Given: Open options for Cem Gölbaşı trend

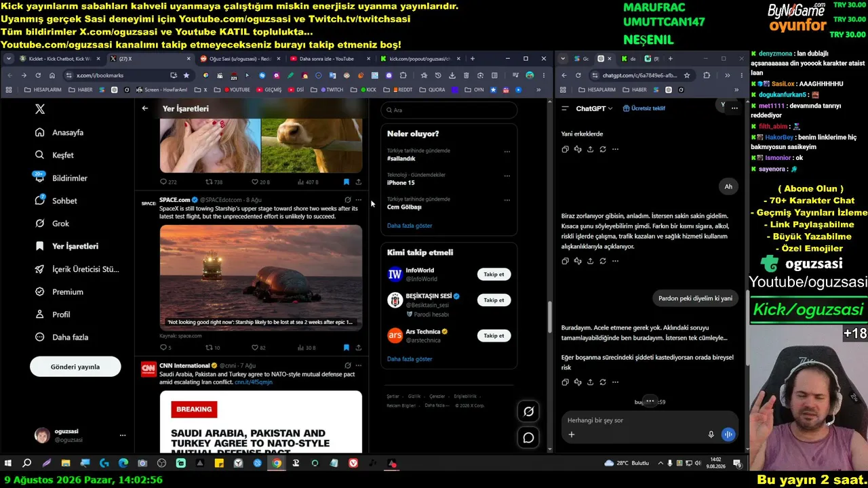Looking at the screenshot, I should (x=507, y=200).
